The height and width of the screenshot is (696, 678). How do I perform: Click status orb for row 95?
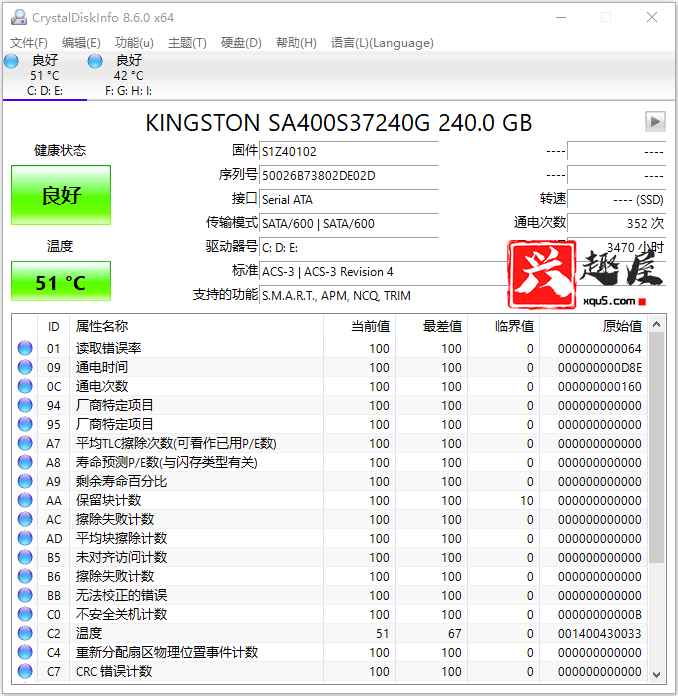25,424
